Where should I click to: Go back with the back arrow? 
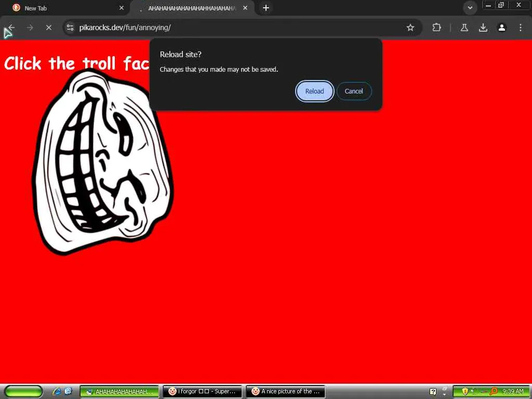(x=11, y=28)
